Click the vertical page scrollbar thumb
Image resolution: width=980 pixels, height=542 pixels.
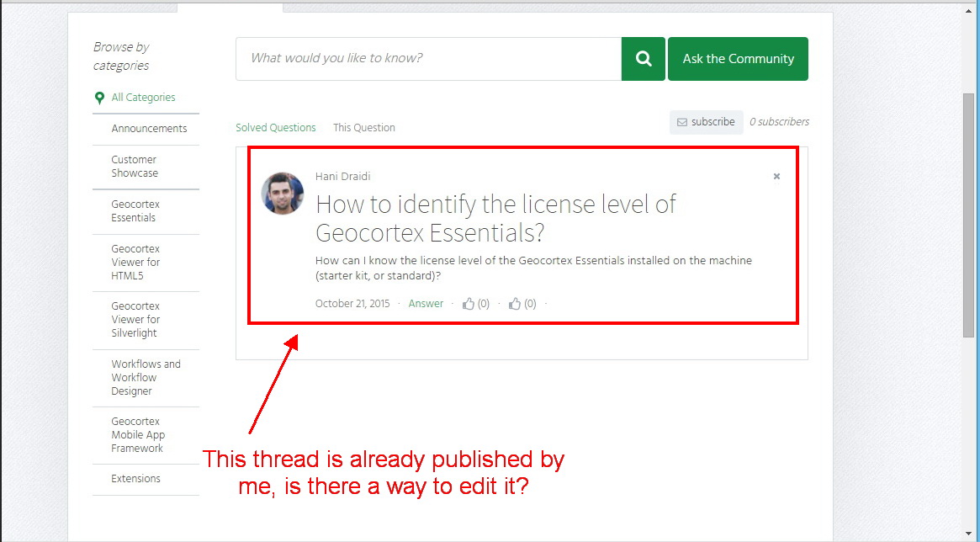(x=968, y=215)
